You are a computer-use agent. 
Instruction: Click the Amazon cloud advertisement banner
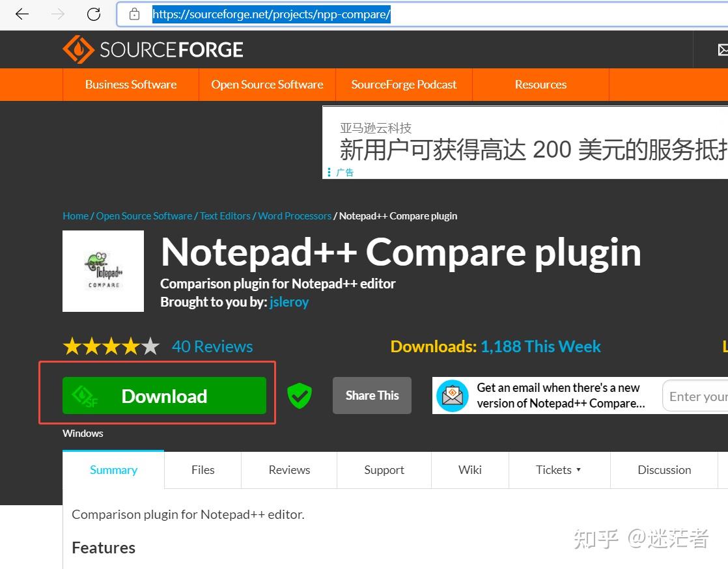[x=525, y=143]
